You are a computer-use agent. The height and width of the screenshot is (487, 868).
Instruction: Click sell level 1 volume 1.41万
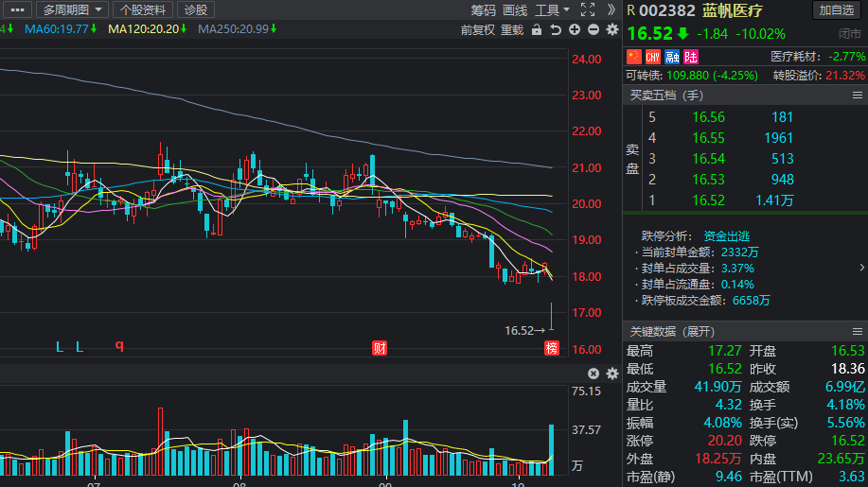pyautogui.click(x=774, y=200)
